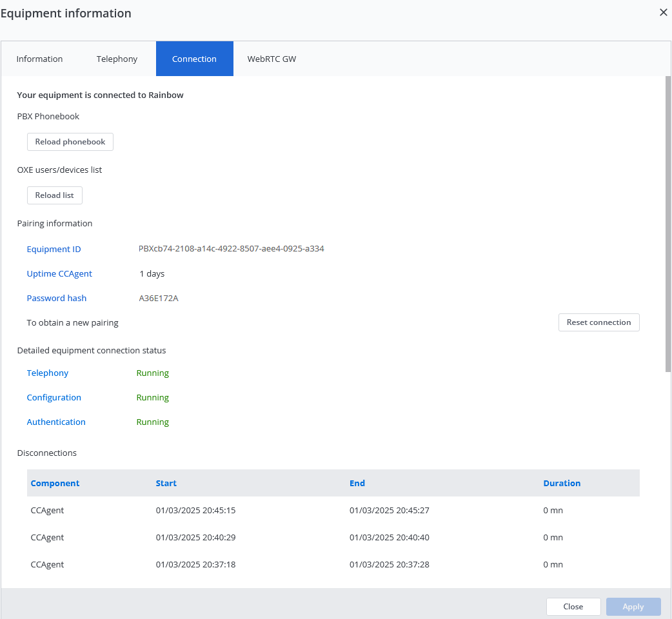Click the Close button at bottom
This screenshot has width=672, height=619.
573,607
